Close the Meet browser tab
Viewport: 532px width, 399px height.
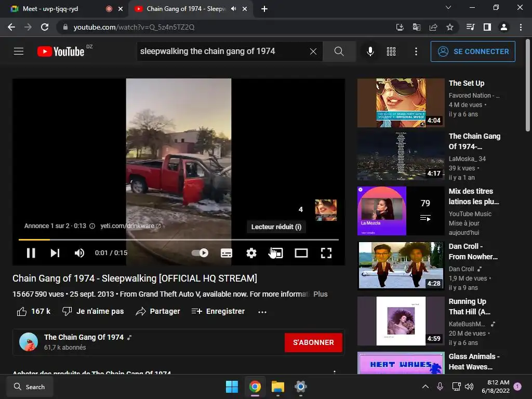pos(121,9)
